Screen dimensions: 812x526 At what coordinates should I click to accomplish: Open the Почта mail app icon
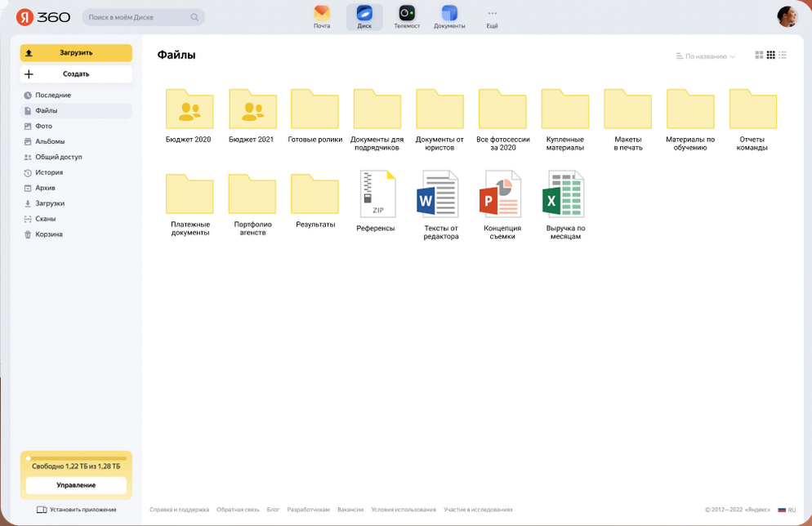pos(322,13)
